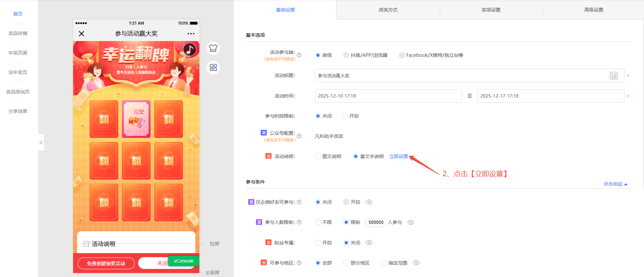
Task: Click help icon next to 仅企微好友可参与
Action: click(x=299, y=202)
